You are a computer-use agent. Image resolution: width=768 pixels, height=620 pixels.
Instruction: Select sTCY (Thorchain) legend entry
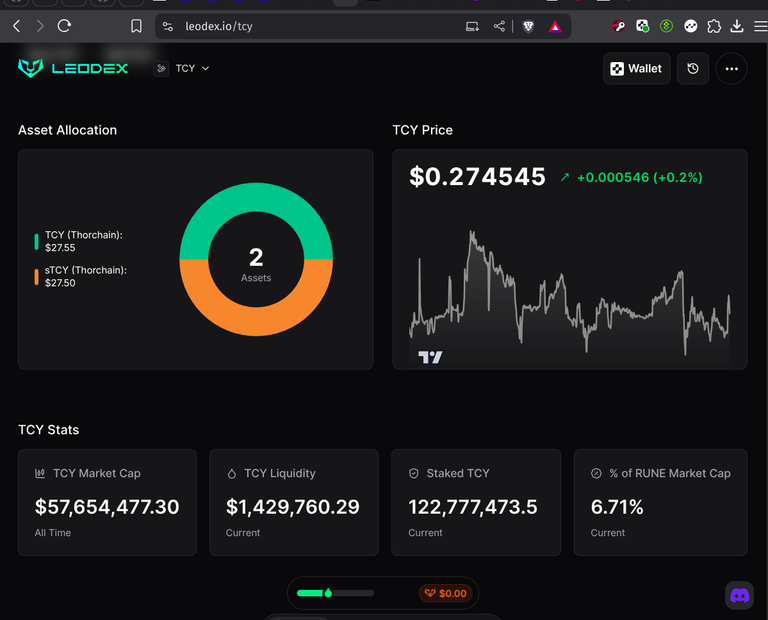tap(81, 277)
